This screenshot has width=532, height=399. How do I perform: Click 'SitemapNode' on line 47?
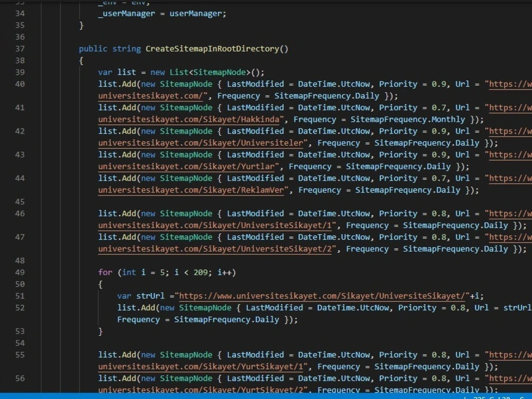click(186, 237)
